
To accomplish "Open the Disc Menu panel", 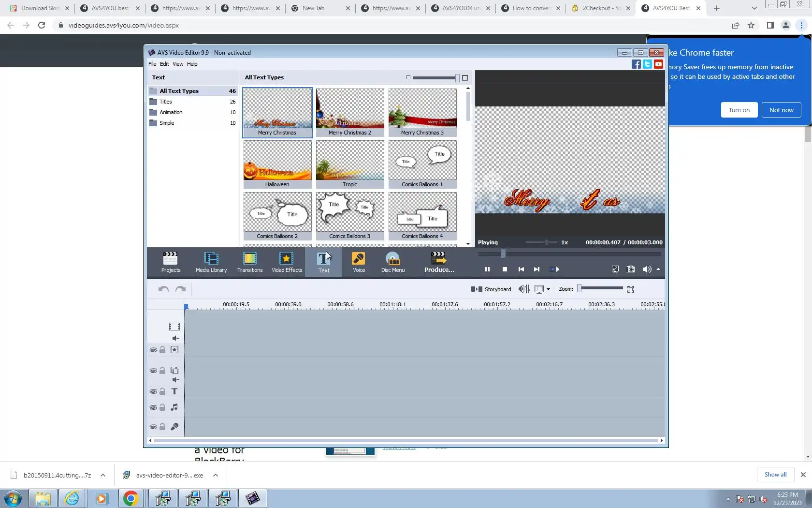I will tap(393, 262).
